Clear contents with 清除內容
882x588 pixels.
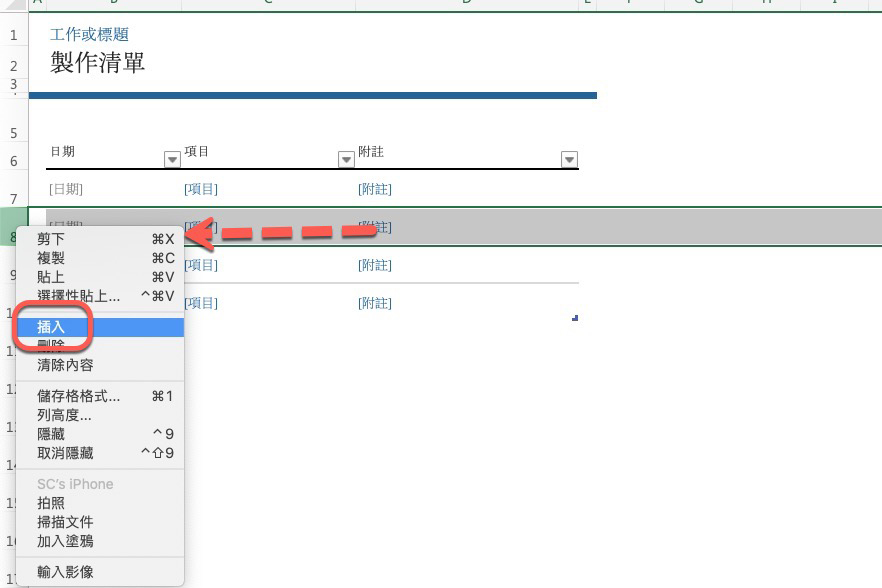tap(64, 365)
